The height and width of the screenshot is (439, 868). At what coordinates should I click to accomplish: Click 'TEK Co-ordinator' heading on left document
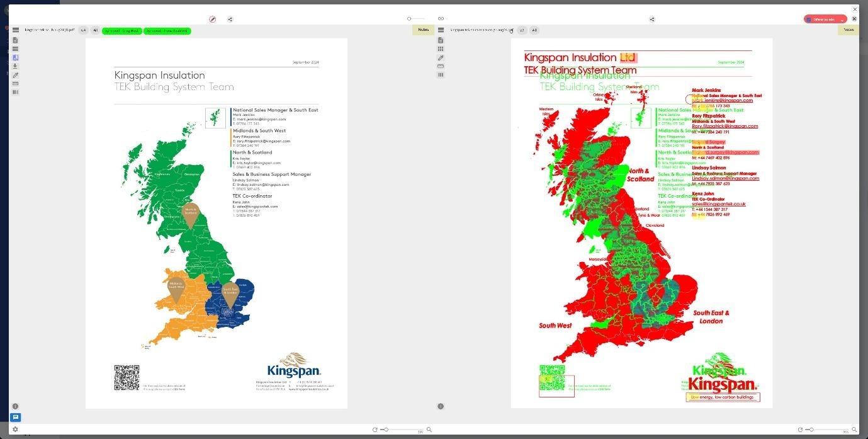click(x=252, y=196)
